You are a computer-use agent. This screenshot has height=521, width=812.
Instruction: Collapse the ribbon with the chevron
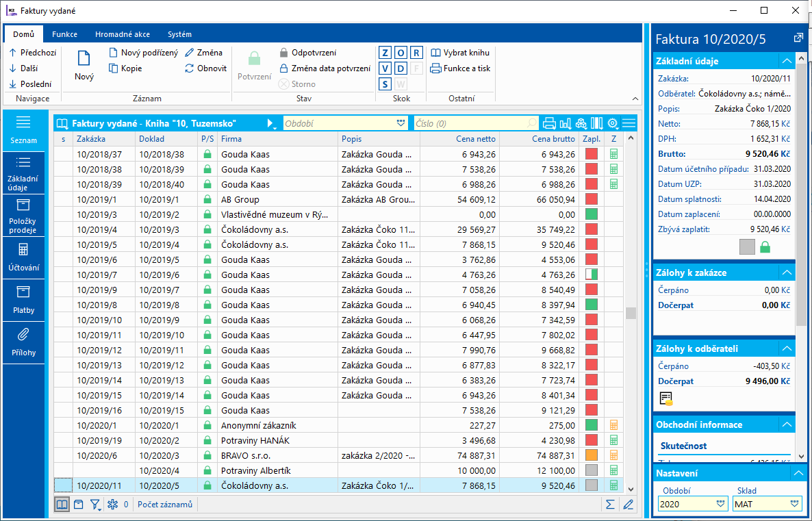(635, 99)
